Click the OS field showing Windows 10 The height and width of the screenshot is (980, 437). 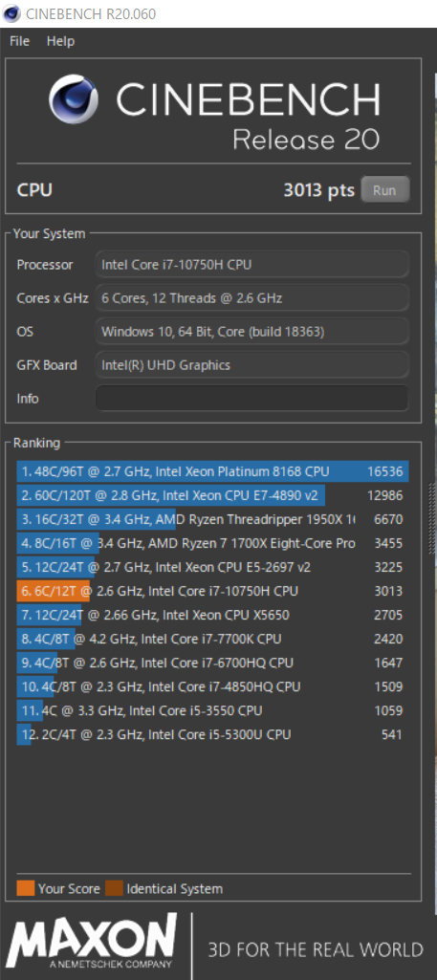(x=251, y=331)
